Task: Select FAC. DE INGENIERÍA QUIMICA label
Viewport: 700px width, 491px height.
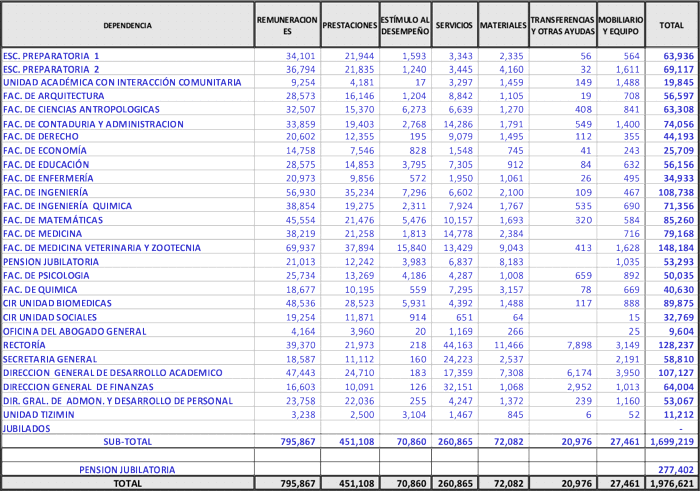Action: [x=67, y=206]
